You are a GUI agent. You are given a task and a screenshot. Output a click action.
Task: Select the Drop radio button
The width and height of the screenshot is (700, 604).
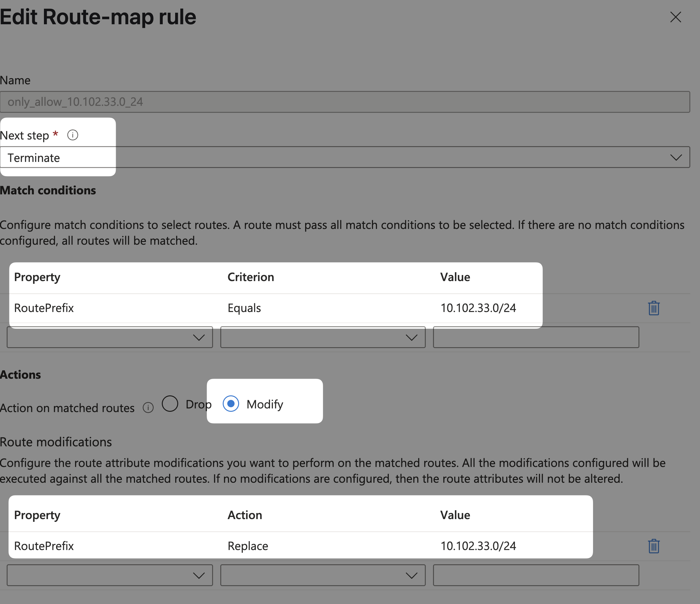coord(170,404)
